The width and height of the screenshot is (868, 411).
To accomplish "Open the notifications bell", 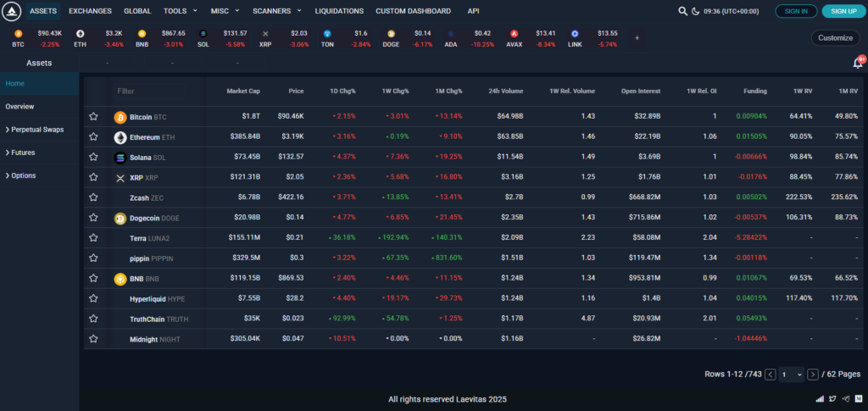I will tap(858, 63).
